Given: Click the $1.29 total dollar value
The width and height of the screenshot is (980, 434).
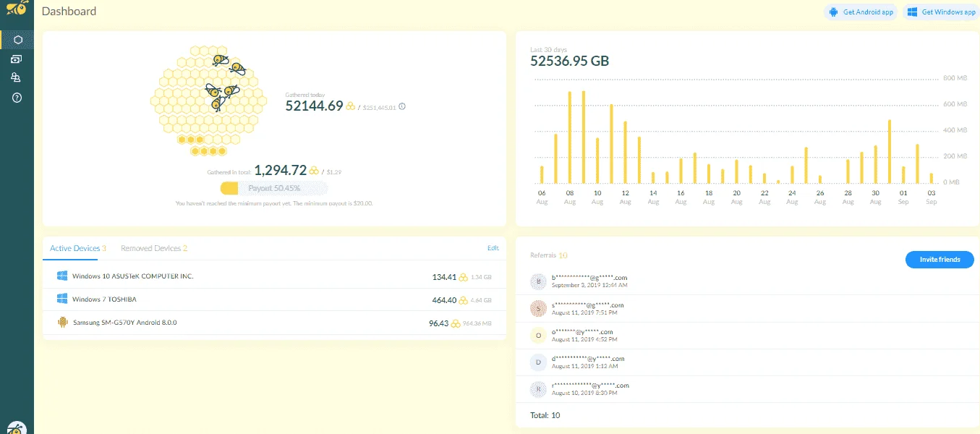Looking at the screenshot, I should (x=333, y=172).
